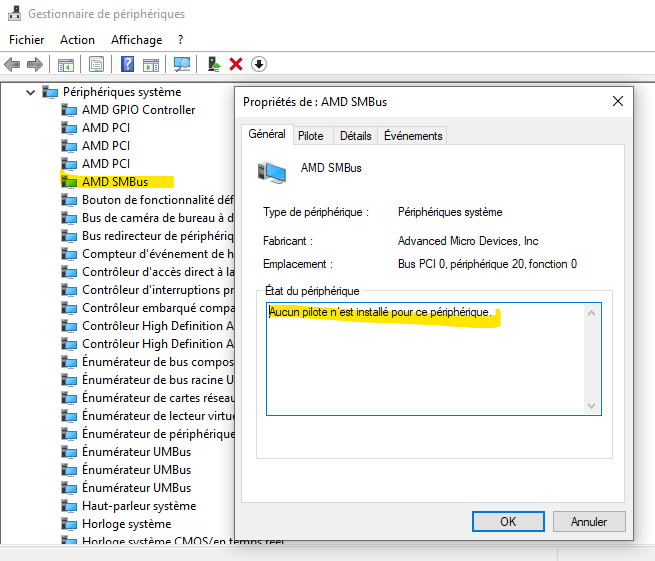Open the Affichage menu
The height and width of the screenshot is (561, 655).
click(x=137, y=40)
